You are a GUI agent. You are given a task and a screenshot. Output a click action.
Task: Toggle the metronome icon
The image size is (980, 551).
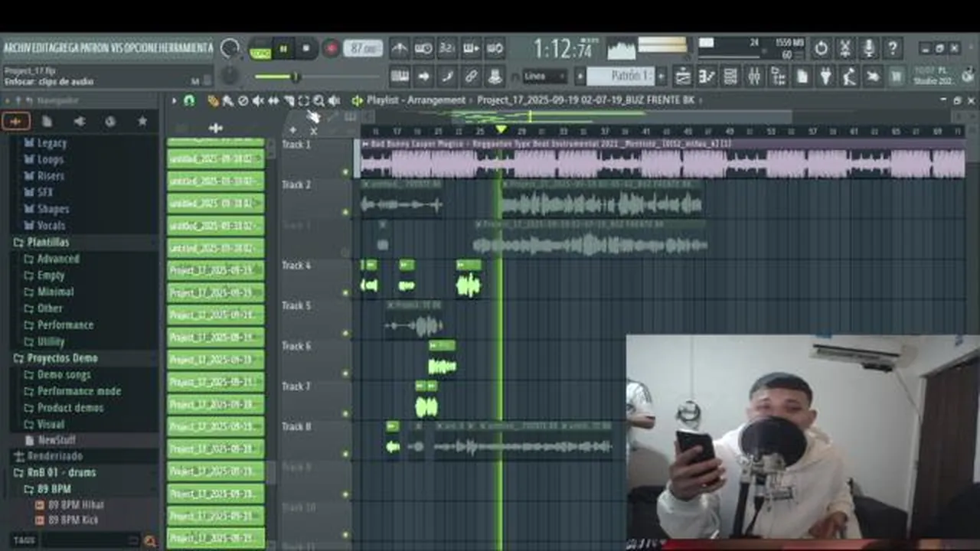(x=400, y=49)
